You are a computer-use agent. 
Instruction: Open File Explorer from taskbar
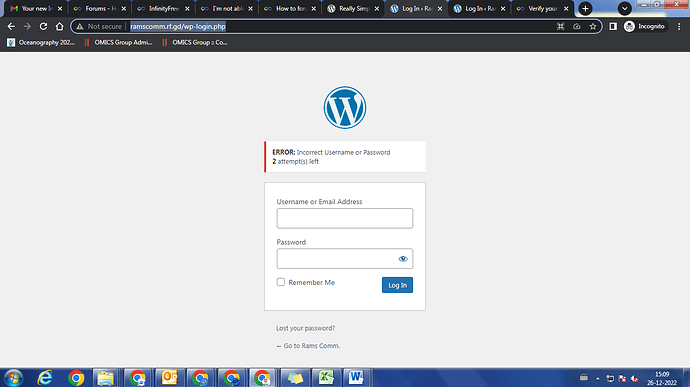106,378
